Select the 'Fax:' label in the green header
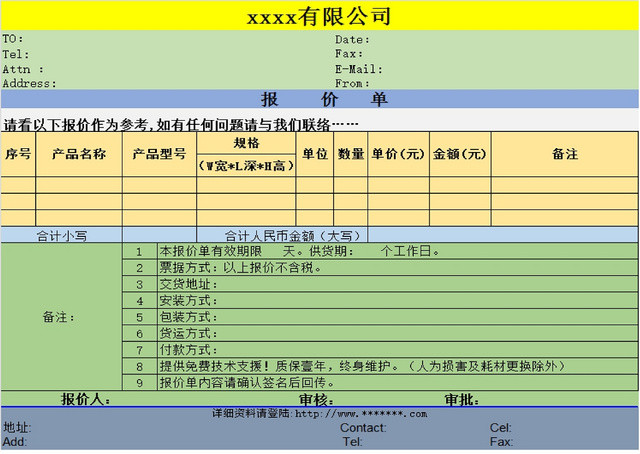This screenshot has height=454, width=640. 349,53
